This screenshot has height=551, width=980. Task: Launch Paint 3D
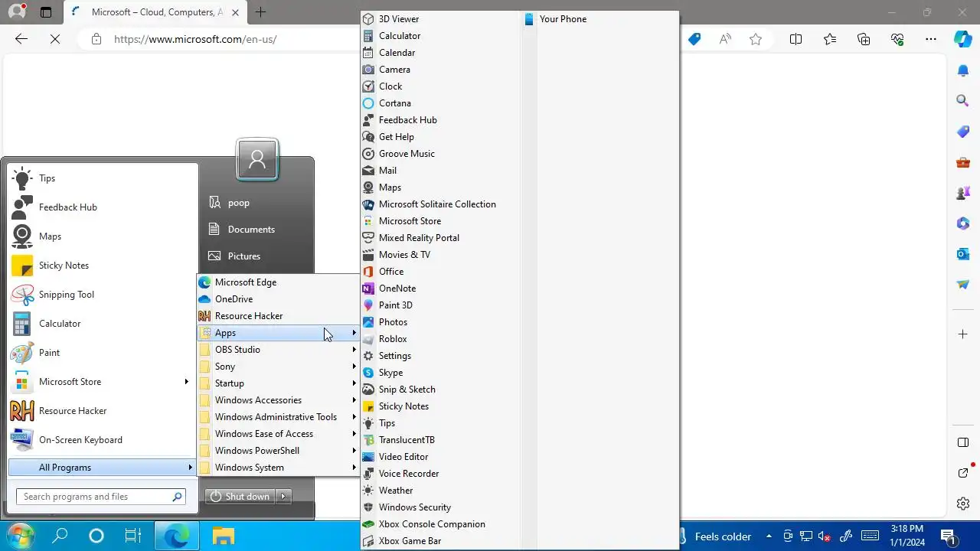(x=440, y=305)
